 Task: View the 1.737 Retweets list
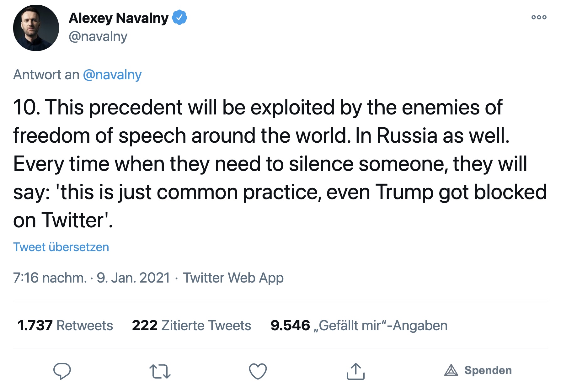point(65,326)
